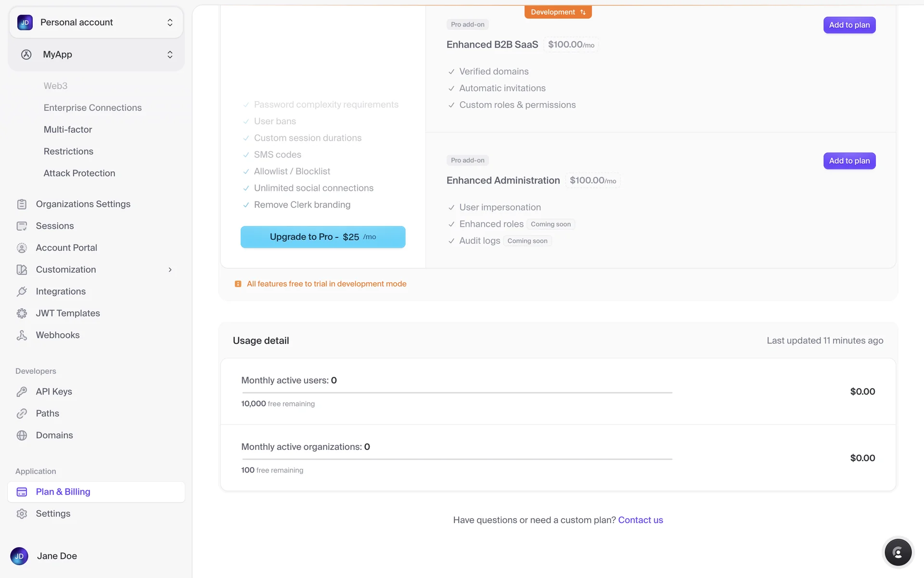
Task: Open the MyApp application switcher
Action: pos(96,54)
